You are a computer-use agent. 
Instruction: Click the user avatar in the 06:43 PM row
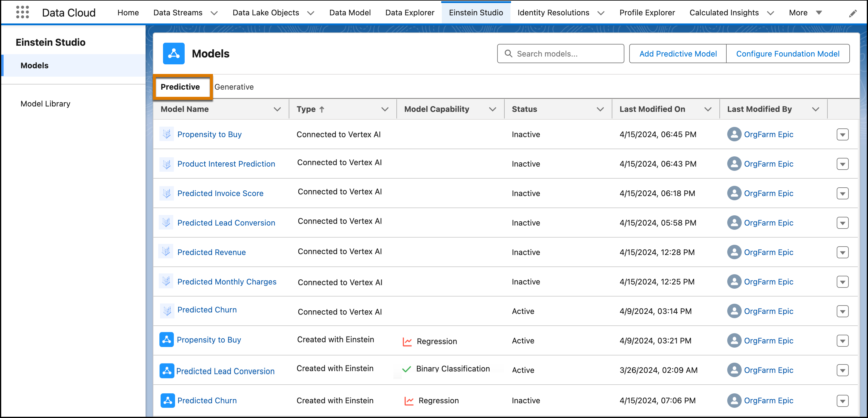coord(734,164)
